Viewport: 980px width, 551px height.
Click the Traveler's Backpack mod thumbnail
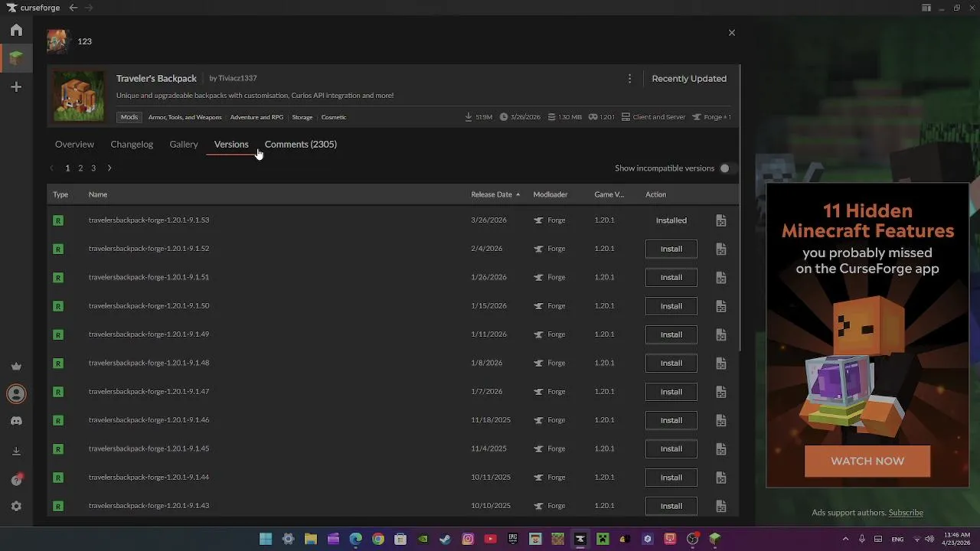[x=79, y=96]
